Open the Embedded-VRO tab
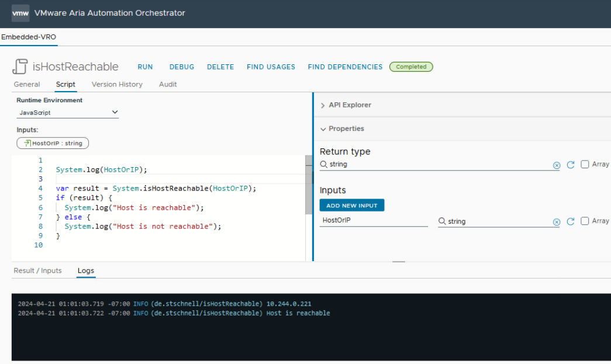611x364 pixels. pos(29,37)
